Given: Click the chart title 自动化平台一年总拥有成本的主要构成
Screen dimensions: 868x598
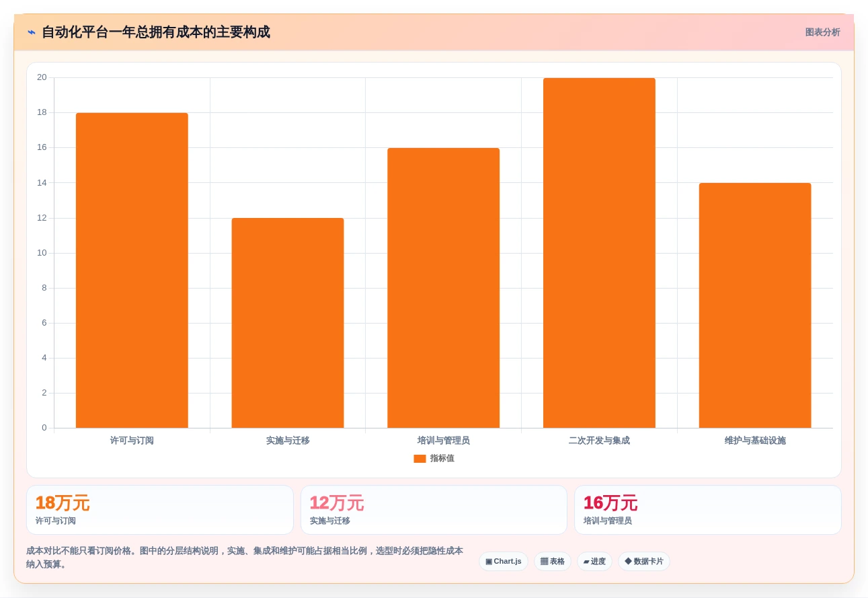Looking at the screenshot, I should click(156, 32).
